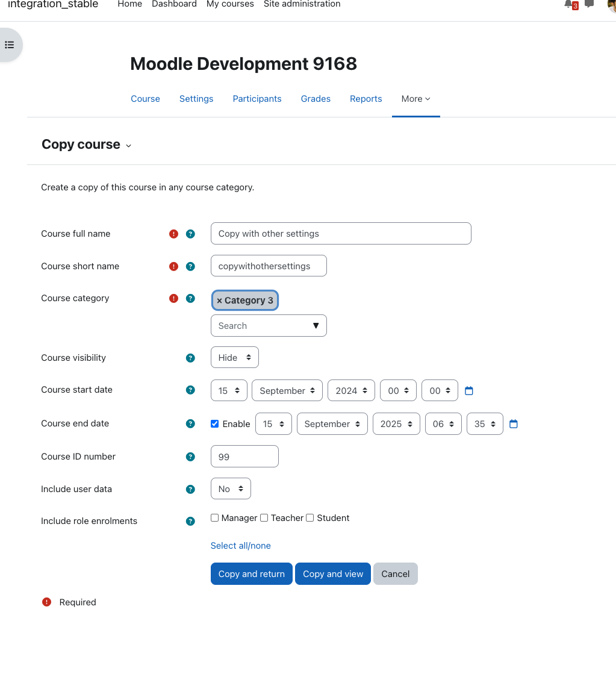Image resolution: width=616 pixels, height=674 pixels.
Task: Show help for Course visibility
Action: pyautogui.click(x=190, y=358)
